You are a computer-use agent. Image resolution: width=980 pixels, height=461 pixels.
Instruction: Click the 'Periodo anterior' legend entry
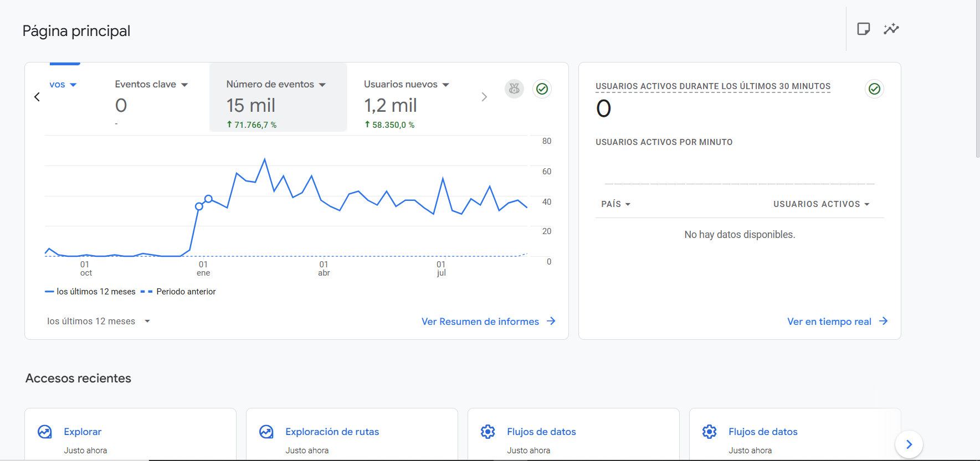pyautogui.click(x=178, y=292)
